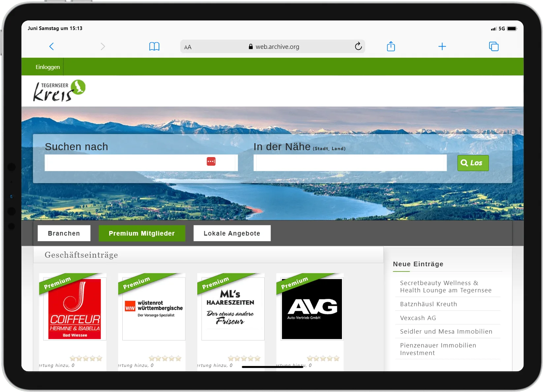This screenshot has width=543, height=392.
Task: Click the Tegernseer Kreis logo
Action: (59, 90)
